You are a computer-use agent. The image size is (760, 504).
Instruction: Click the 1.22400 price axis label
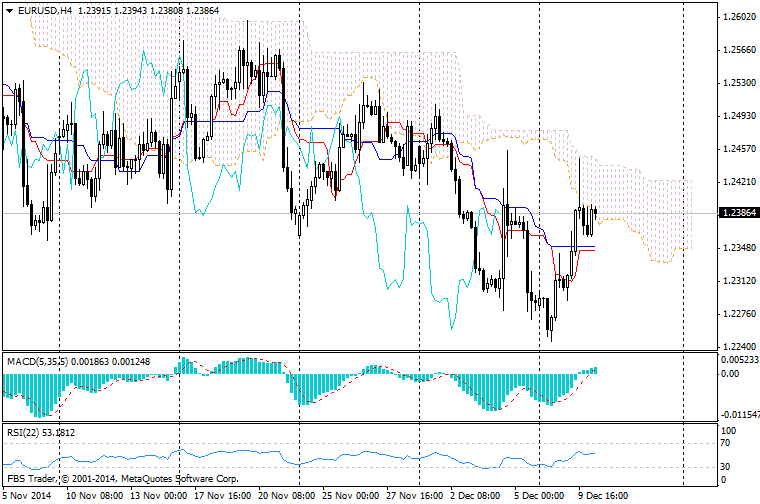[737, 347]
